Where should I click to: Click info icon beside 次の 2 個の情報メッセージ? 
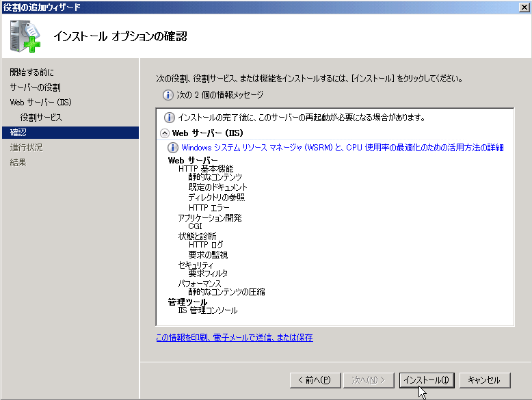pyautogui.click(x=168, y=95)
